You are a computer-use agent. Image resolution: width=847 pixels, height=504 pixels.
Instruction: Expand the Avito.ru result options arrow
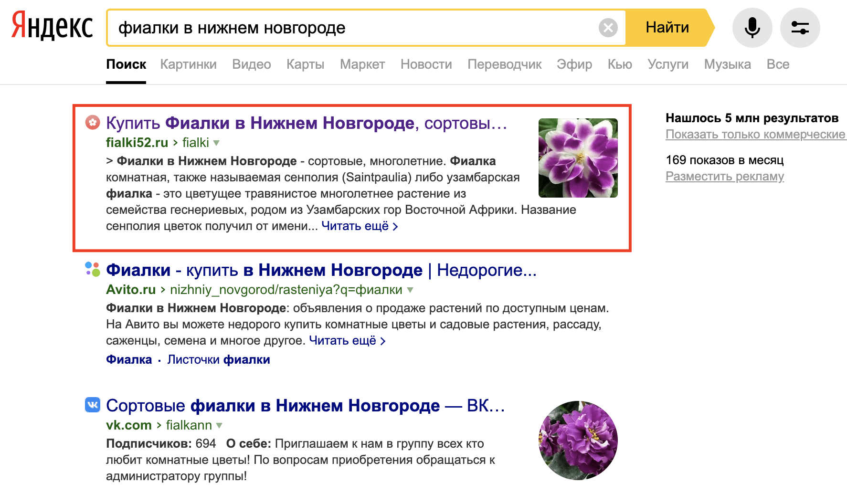pos(410,290)
